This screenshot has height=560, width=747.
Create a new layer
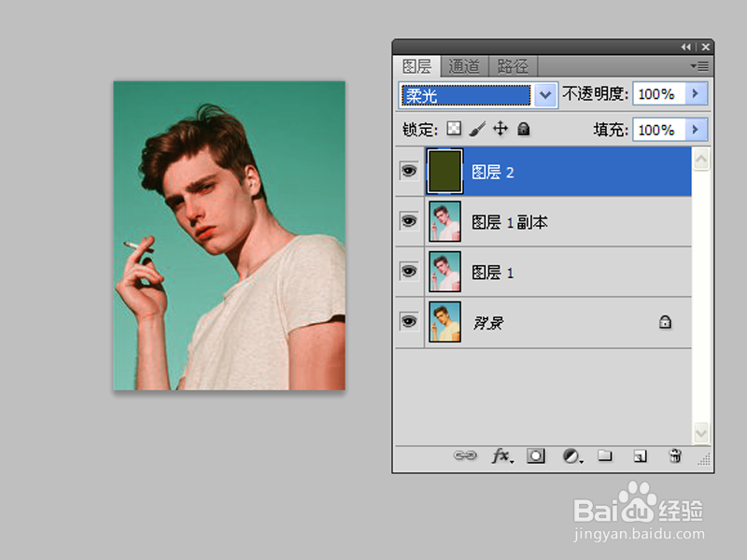point(641,456)
